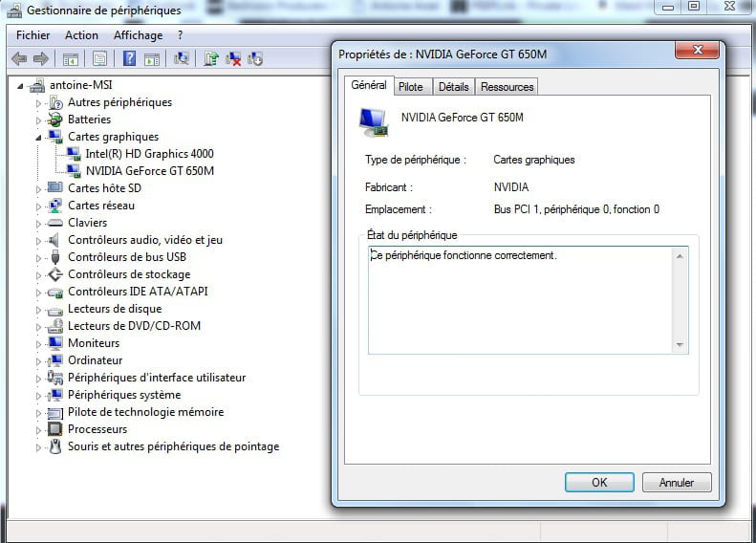Switch to the Ressources tab
Image resolution: width=756 pixels, height=543 pixels.
point(507,87)
